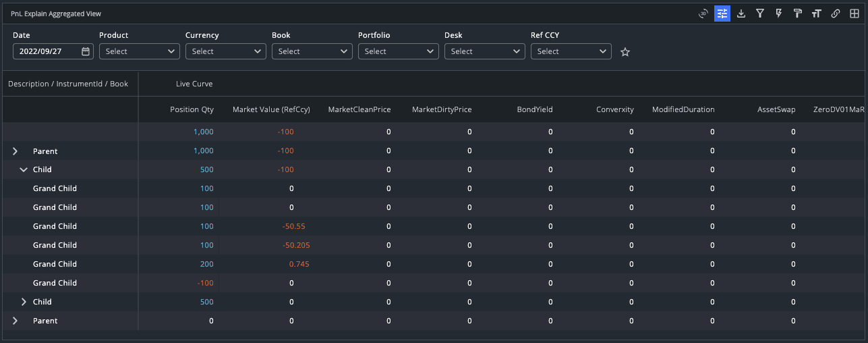The image size is (868, 343).
Task: Open the funnel filter icon
Action: (760, 14)
